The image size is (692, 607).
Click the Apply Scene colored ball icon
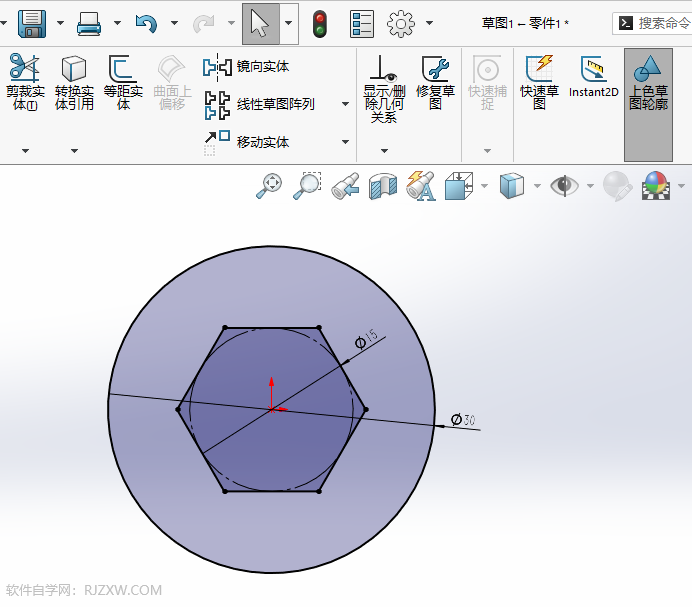(x=656, y=186)
